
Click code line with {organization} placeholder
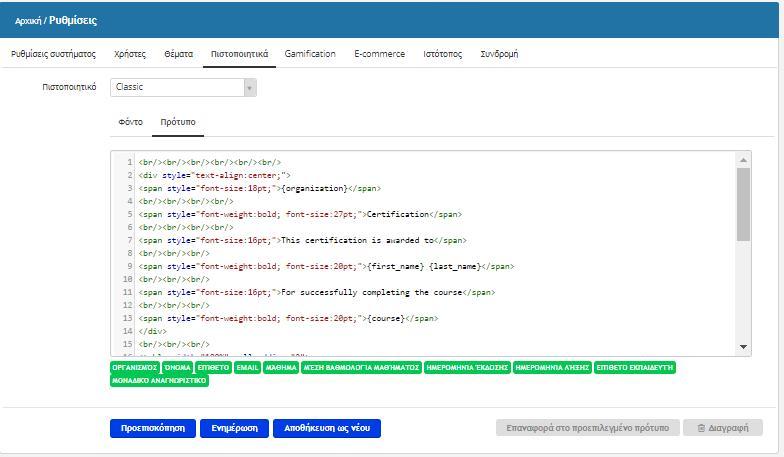260,188
